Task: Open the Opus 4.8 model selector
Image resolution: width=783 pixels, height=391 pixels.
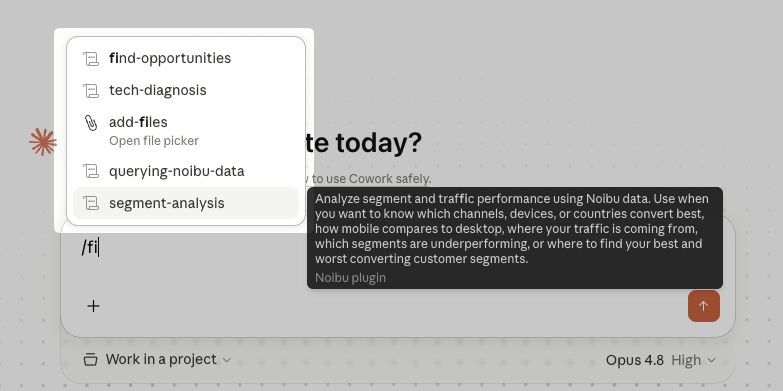Action: click(x=635, y=360)
